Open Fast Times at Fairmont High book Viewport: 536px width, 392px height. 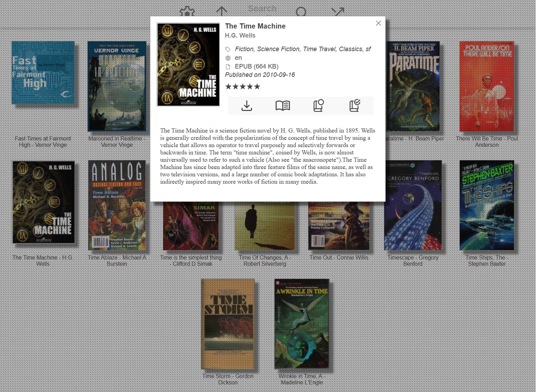click(x=43, y=73)
